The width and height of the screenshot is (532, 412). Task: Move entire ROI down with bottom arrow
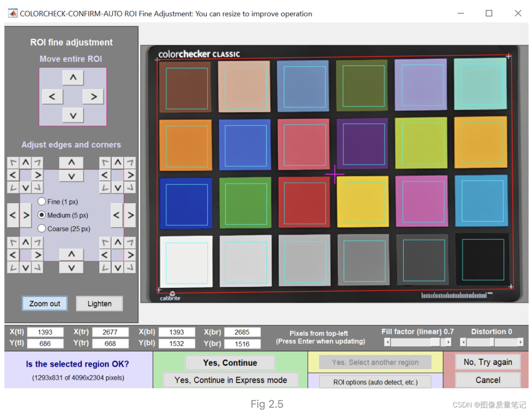tap(73, 115)
